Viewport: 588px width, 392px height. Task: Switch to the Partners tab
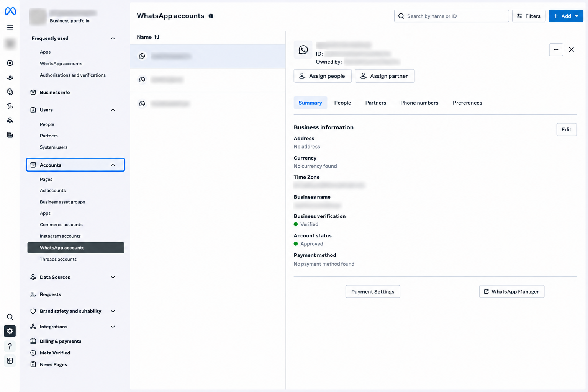(376, 103)
